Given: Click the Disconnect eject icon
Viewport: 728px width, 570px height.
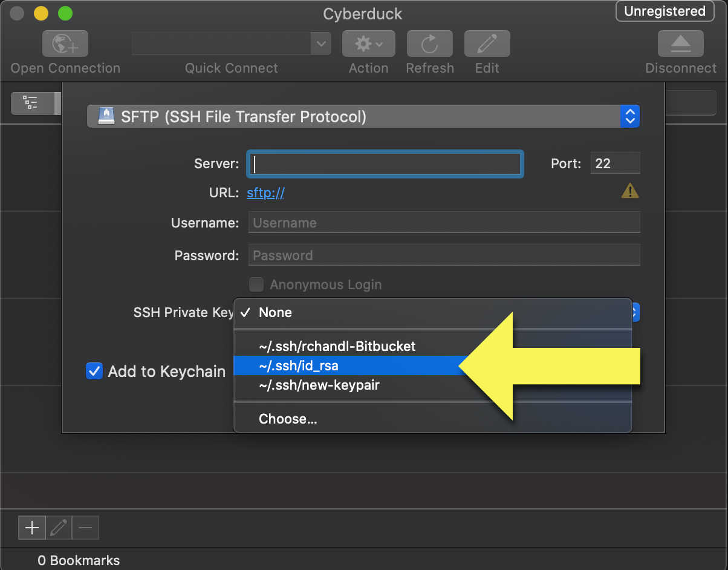Looking at the screenshot, I should (681, 44).
